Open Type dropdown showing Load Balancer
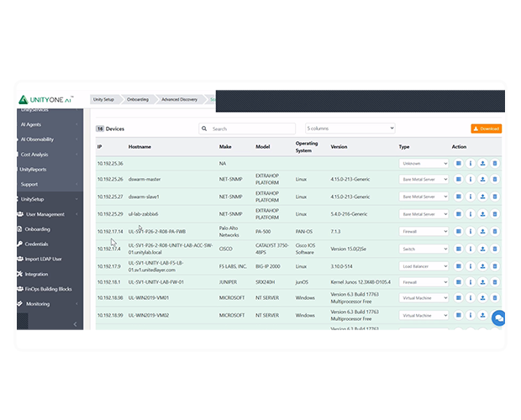The width and height of the screenshot is (521, 420). [x=424, y=265]
